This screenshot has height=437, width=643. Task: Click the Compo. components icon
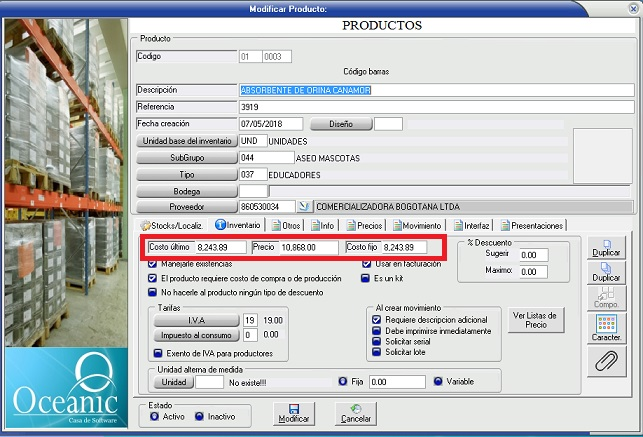(606, 297)
